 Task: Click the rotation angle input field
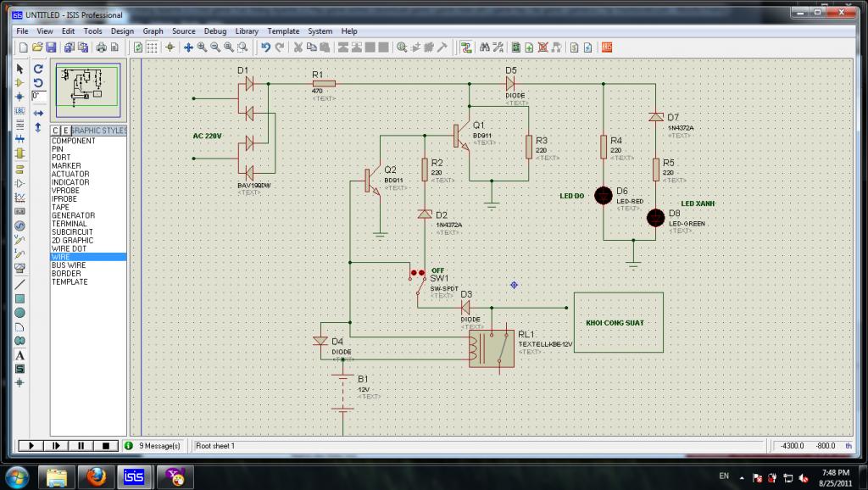click(x=38, y=96)
